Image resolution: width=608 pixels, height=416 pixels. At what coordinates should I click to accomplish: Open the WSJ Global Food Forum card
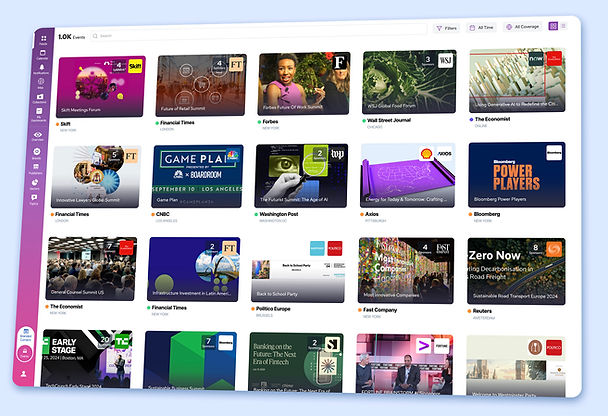pos(409,82)
